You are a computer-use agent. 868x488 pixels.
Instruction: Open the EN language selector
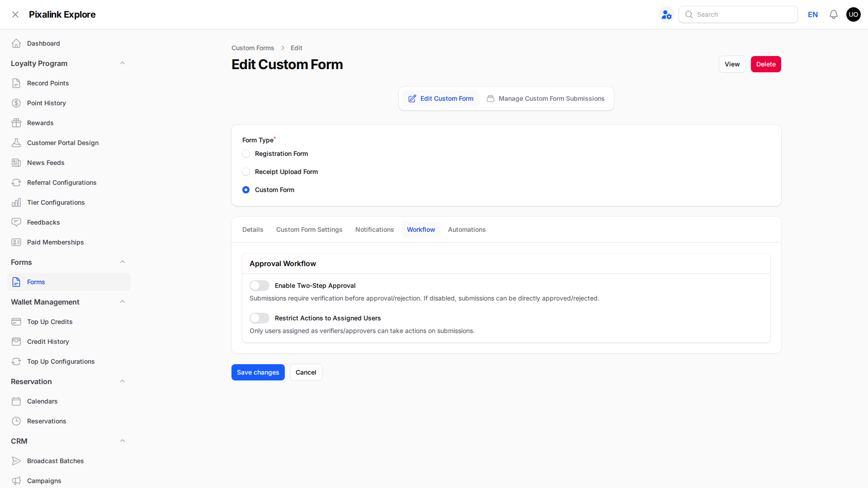click(x=813, y=14)
